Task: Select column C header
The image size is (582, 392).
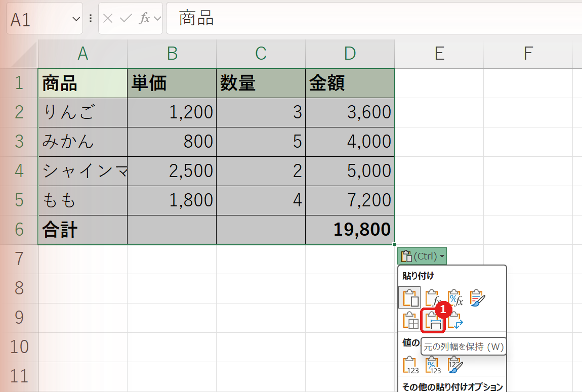Action: (x=261, y=54)
